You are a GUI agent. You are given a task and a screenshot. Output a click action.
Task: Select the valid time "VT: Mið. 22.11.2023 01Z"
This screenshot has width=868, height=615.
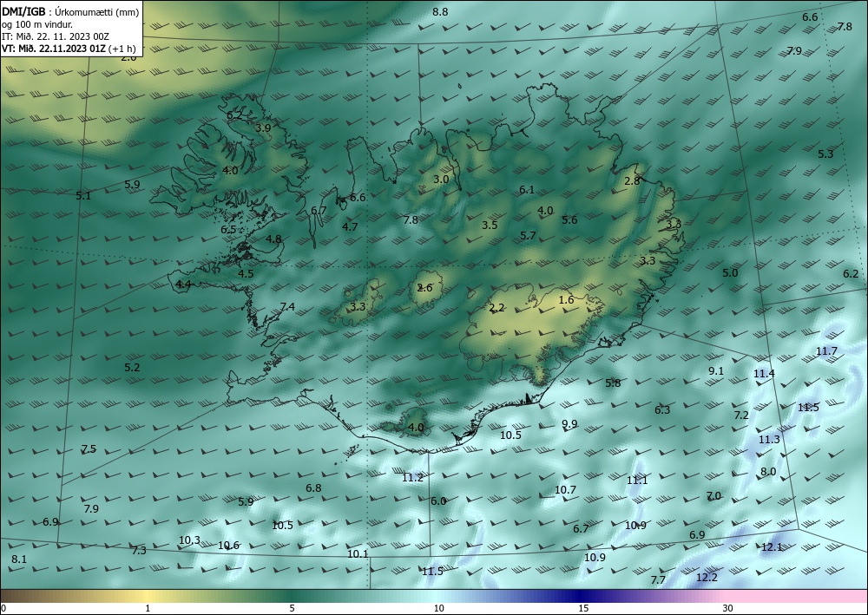(x=54, y=48)
